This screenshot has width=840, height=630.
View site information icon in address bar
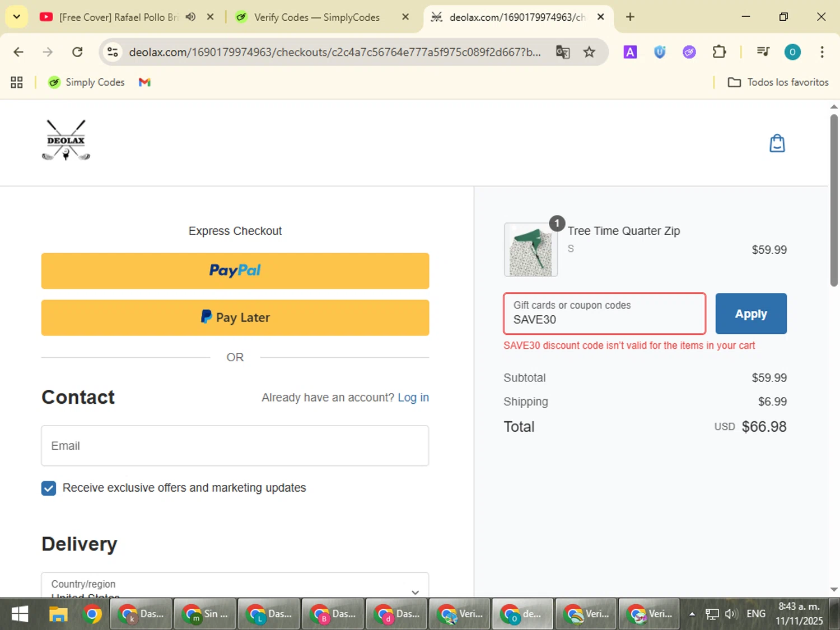tap(113, 52)
